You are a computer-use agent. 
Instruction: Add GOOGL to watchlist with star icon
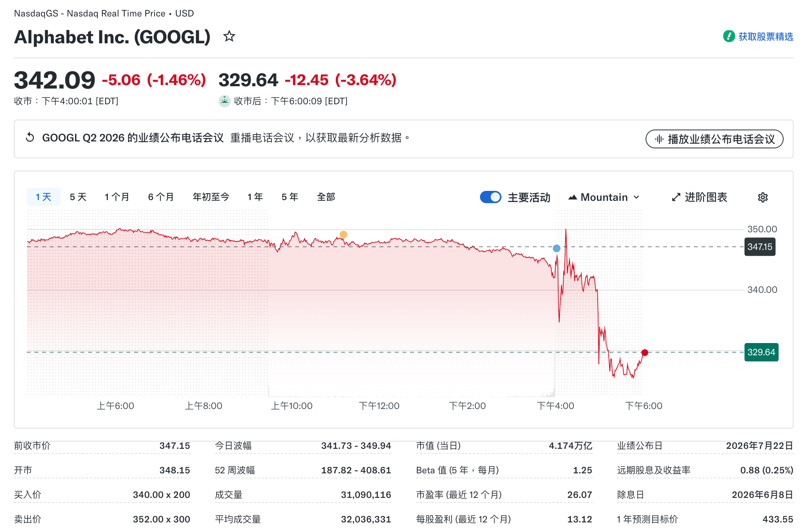point(229,36)
